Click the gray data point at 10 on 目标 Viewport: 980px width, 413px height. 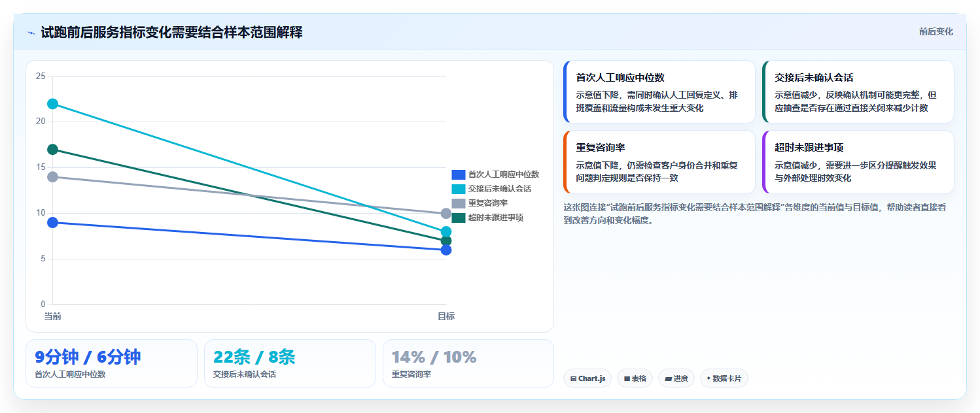pyautogui.click(x=446, y=213)
